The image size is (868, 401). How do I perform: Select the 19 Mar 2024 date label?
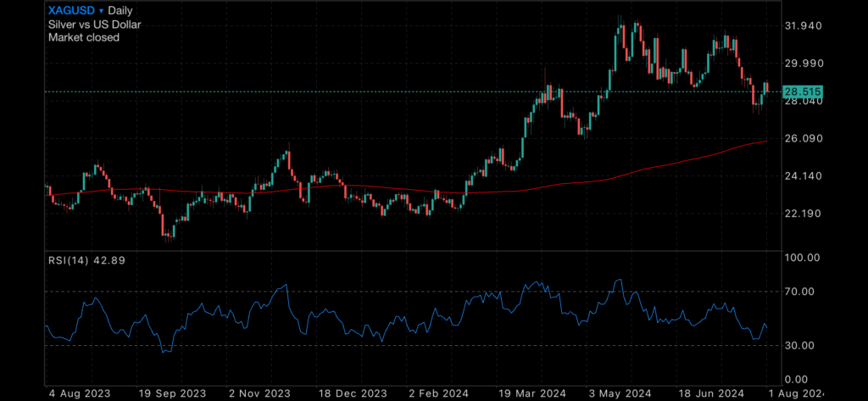[531, 393]
